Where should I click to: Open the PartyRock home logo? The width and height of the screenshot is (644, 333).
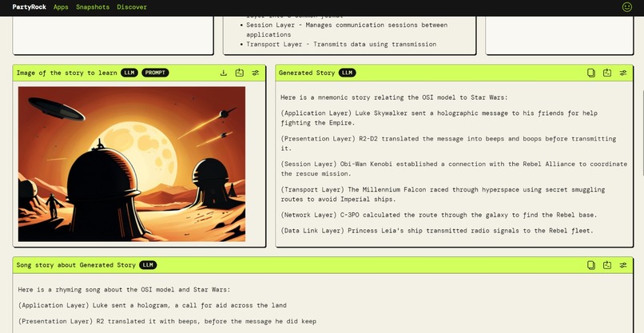(29, 7)
